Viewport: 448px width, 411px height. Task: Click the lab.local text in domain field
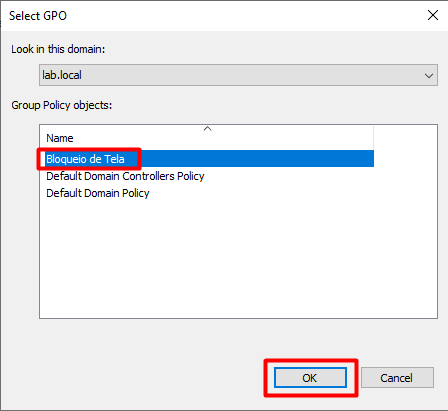click(x=62, y=75)
